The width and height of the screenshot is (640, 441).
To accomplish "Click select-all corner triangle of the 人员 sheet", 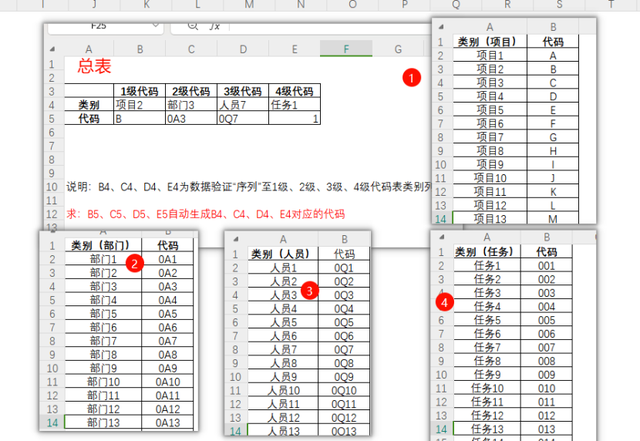I will click(236, 239).
